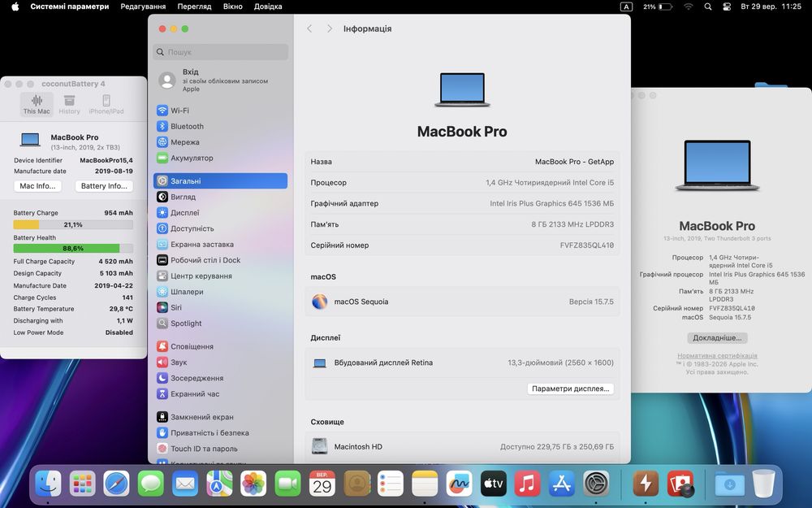Select Wi-Fi in settings sidebar
This screenshot has height=508, width=812.
(220, 111)
